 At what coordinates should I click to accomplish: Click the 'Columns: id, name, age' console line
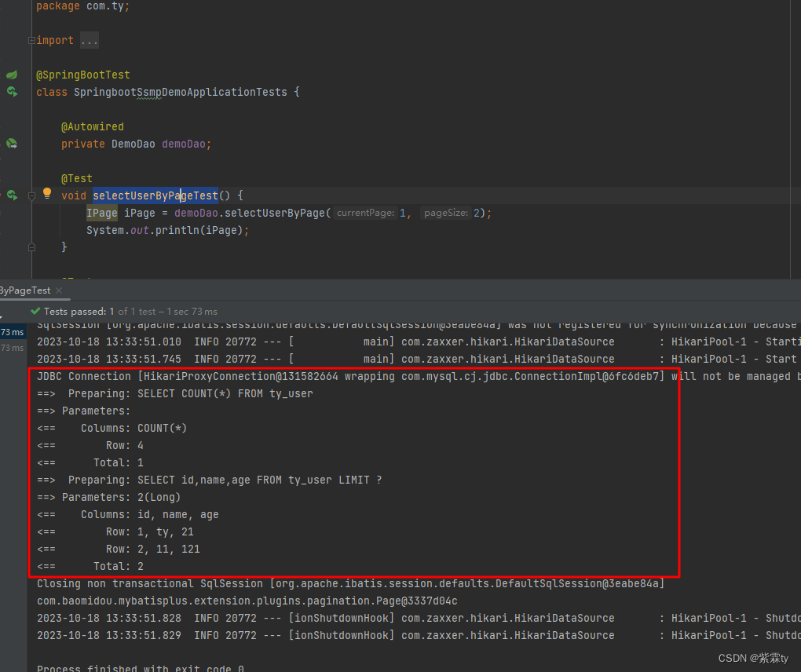point(128,515)
